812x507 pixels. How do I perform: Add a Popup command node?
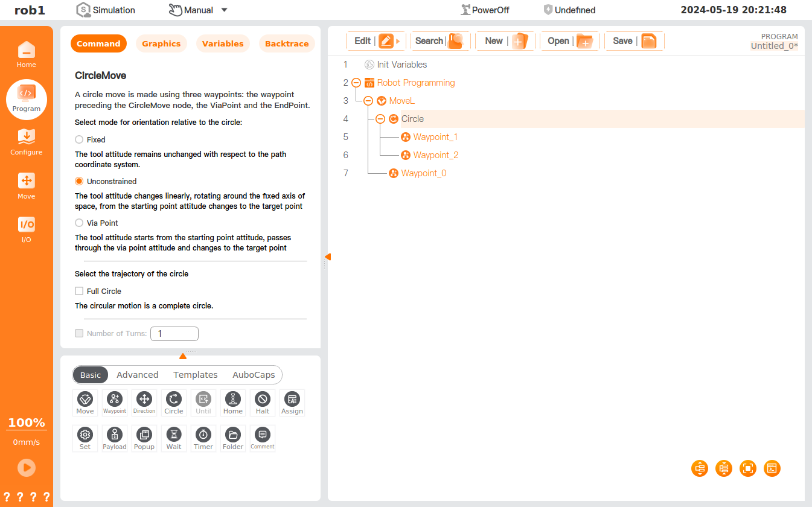click(x=144, y=438)
